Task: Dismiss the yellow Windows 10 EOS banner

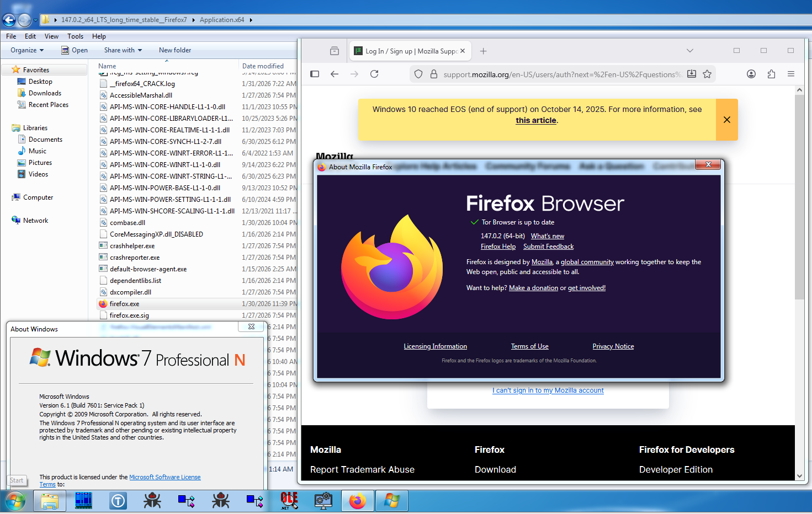Action: click(726, 120)
